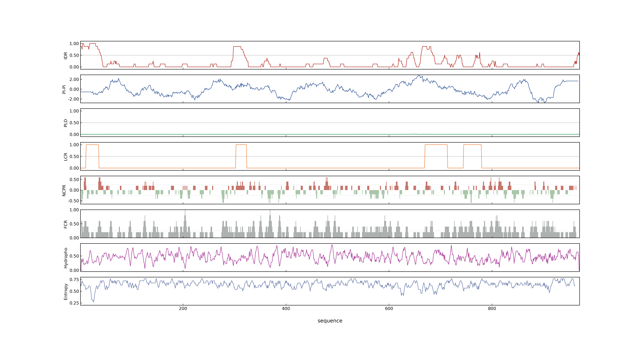Click the 0.50 tick of the IDR panel
644x343 pixels.
coord(74,55)
